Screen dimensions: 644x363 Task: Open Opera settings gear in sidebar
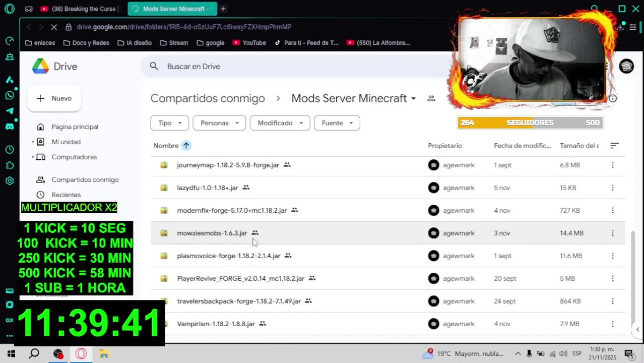pos(10,181)
